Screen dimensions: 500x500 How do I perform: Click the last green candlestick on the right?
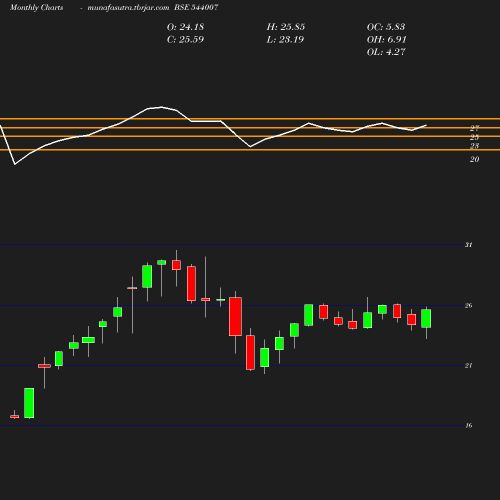[426, 318]
